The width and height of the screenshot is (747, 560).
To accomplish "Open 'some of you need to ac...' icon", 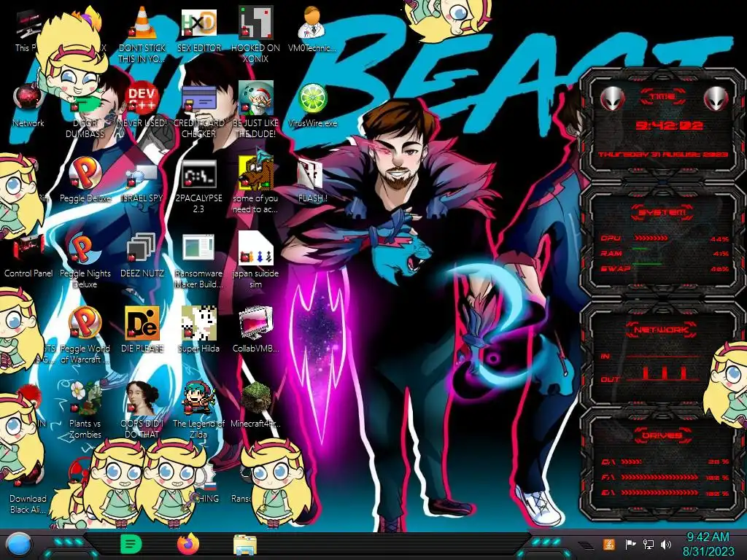I will (255, 172).
